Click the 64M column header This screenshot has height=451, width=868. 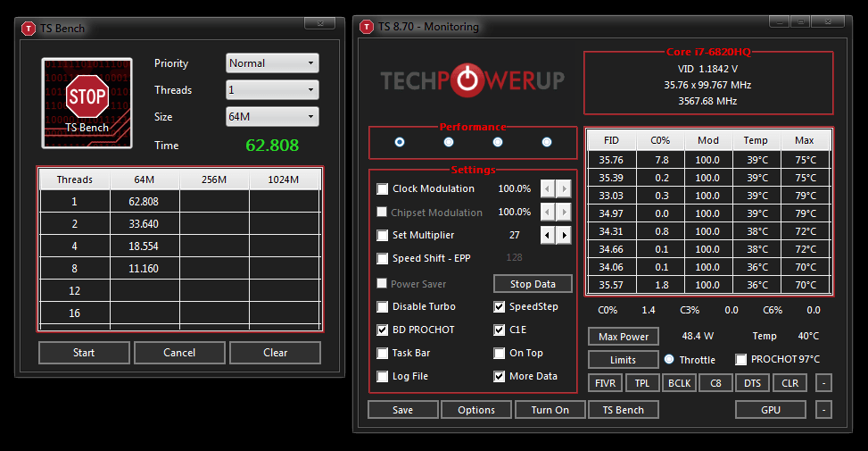pyautogui.click(x=145, y=180)
